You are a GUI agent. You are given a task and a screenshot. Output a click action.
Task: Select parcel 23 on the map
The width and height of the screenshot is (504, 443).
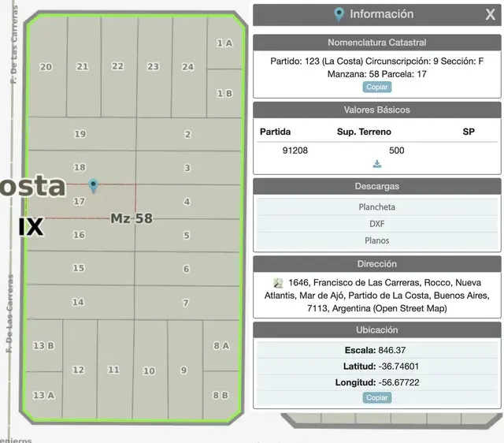pyautogui.click(x=153, y=66)
